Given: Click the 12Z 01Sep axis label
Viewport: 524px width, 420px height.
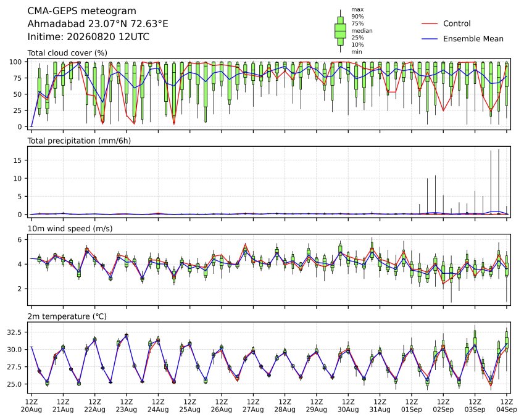Looking at the screenshot, I should (x=412, y=406).
